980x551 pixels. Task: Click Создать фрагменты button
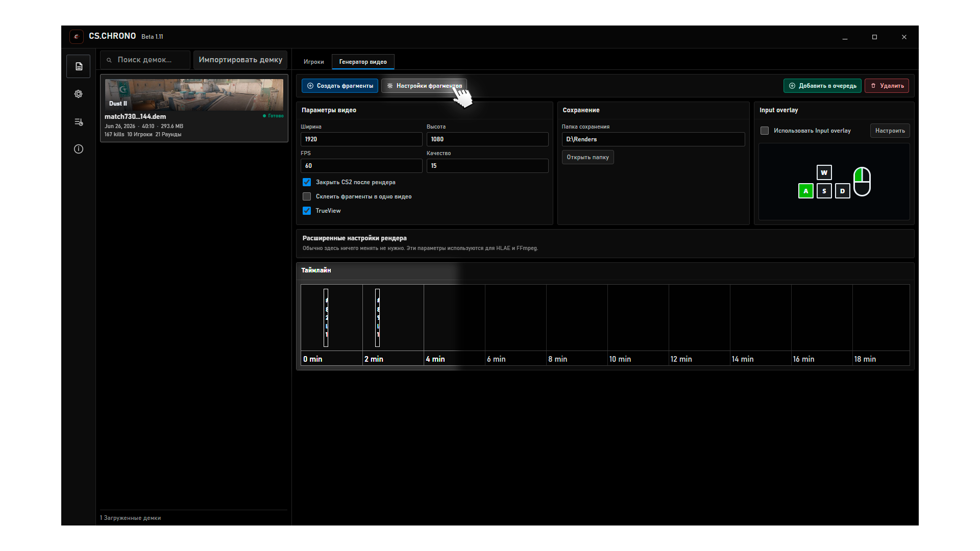tap(340, 86)
